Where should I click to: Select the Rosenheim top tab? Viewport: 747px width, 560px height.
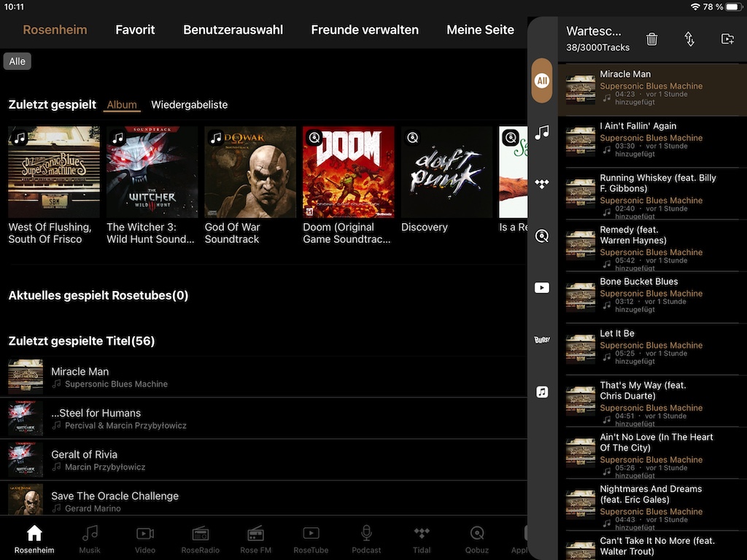[x=55, y=29]
